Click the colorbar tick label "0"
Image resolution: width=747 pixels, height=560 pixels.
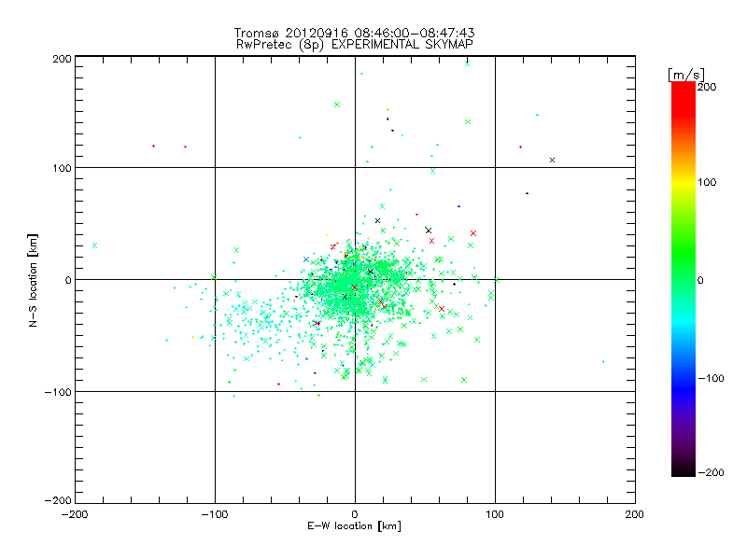click(700, 280)
